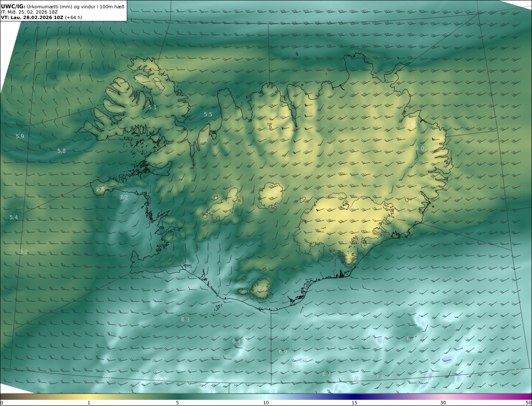Click the 5.8 value label
Image resolution: width=532 pixels, height=406 pixels.
point(62,151)
